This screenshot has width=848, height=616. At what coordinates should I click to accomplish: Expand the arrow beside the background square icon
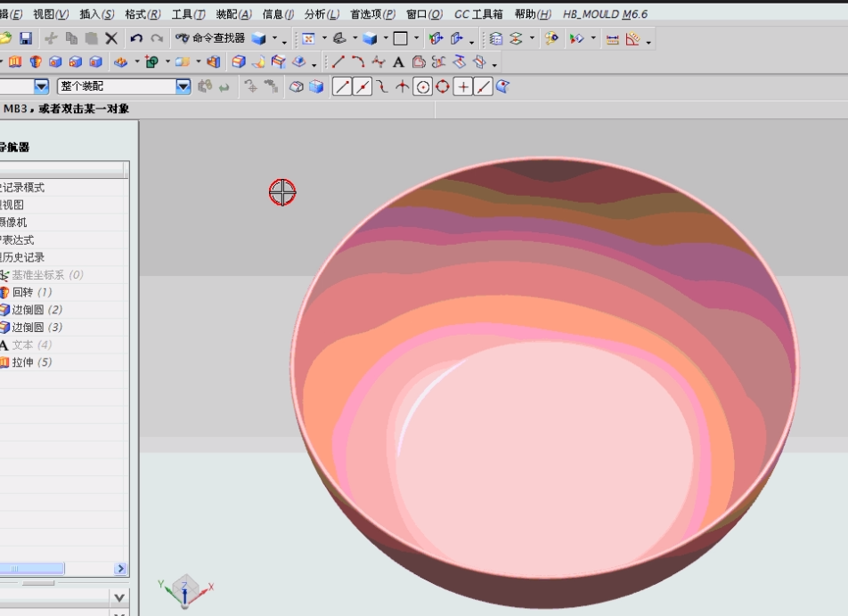pos(416,38)
